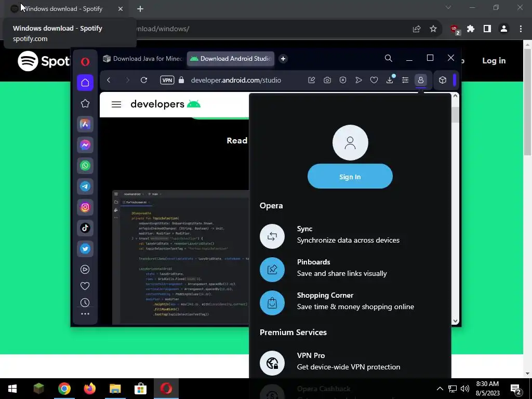This screenshot has width=532, height=399.
Task: Open Instagram in Opera sidebar
Action: [x=85, y=207]
